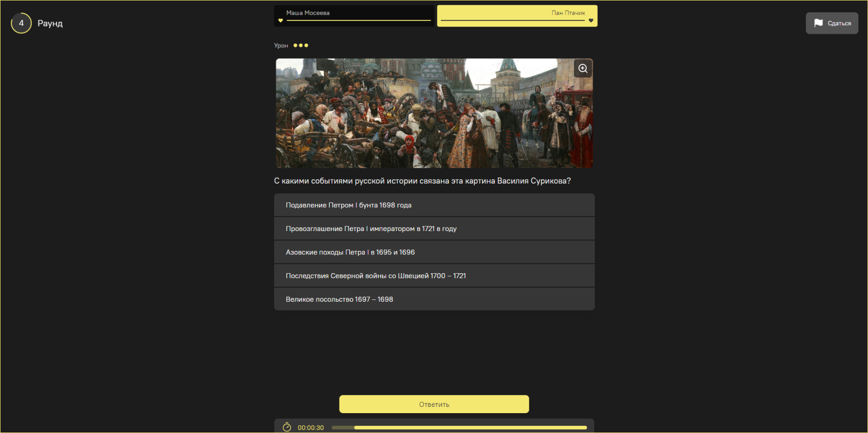Click the Раунд label

pos(50,23)
